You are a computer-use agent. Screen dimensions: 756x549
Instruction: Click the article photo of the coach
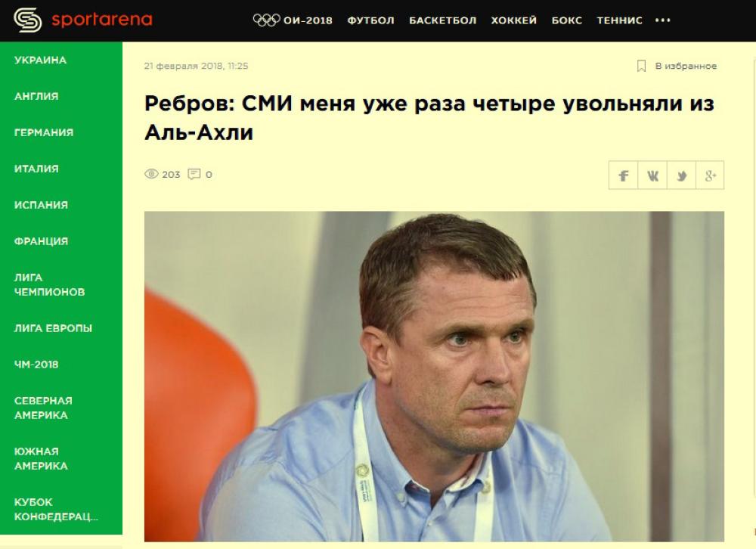[434, 377]
